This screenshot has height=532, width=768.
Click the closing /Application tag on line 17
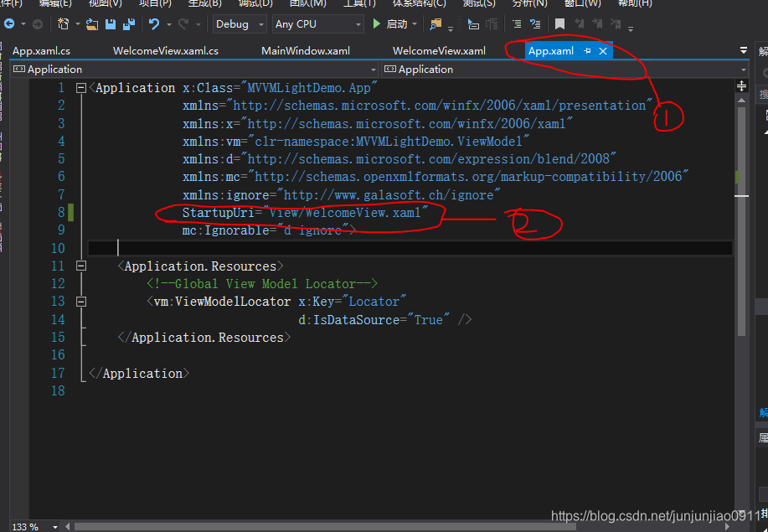coord(139,374)
